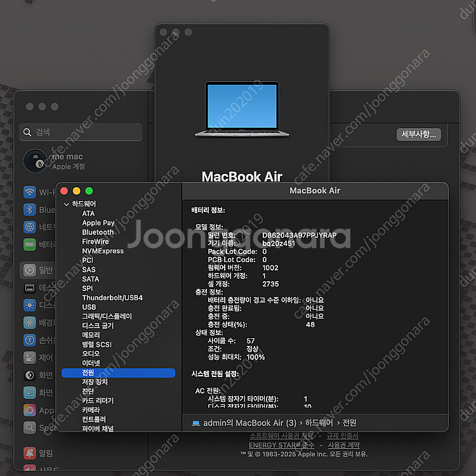Select 이더넷 in hardware tree
The height and width of the screenshot is (476, 476).
91,363
